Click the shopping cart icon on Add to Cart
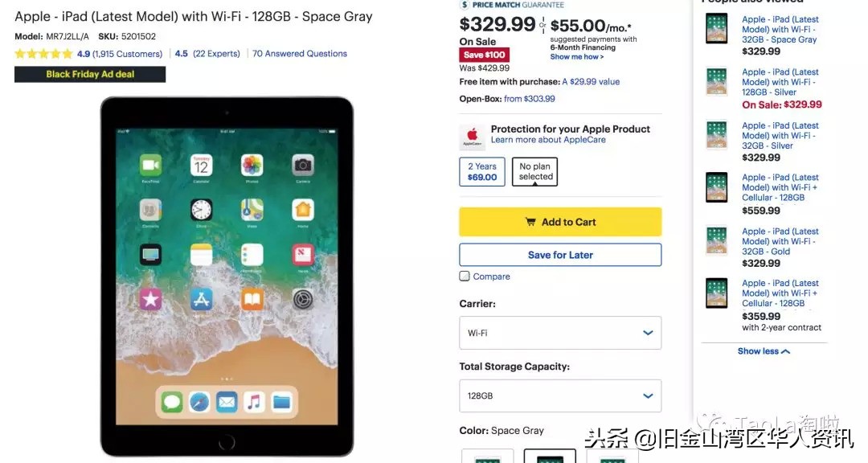The image size is (868, 463). click(x=530, y=222)
